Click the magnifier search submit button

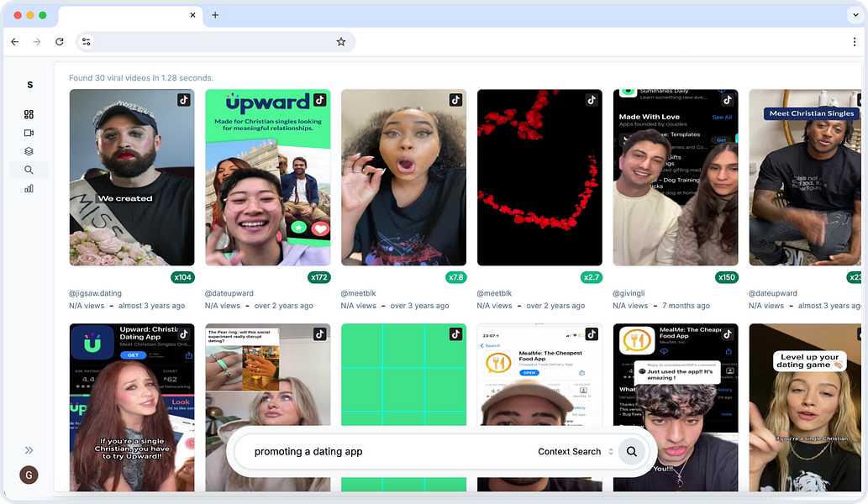click(632, 451)
